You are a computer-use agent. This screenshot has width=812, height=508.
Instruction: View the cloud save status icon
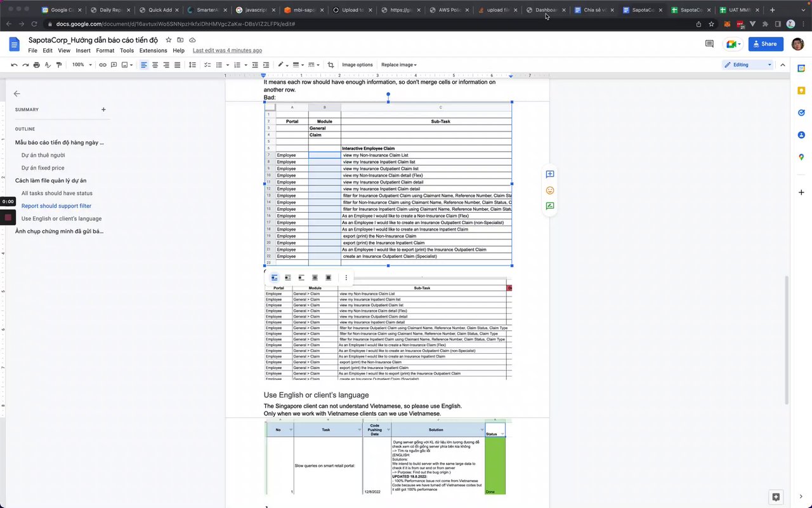point(192,40)
